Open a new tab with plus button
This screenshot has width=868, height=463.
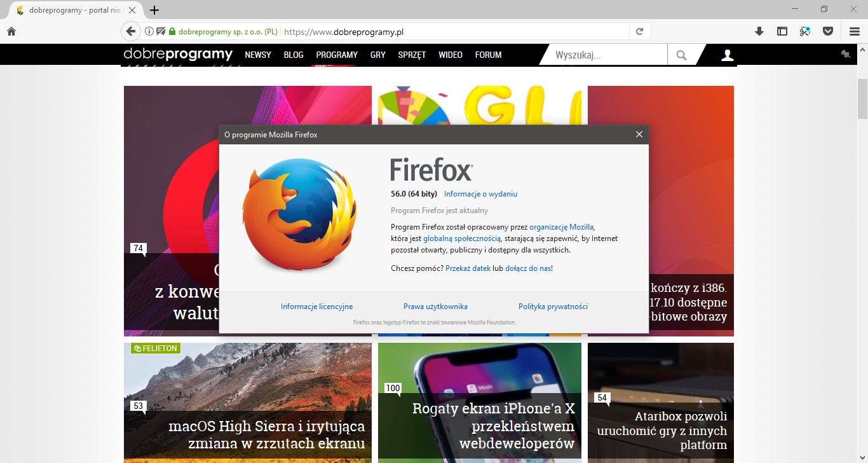(x=154, y=10)
